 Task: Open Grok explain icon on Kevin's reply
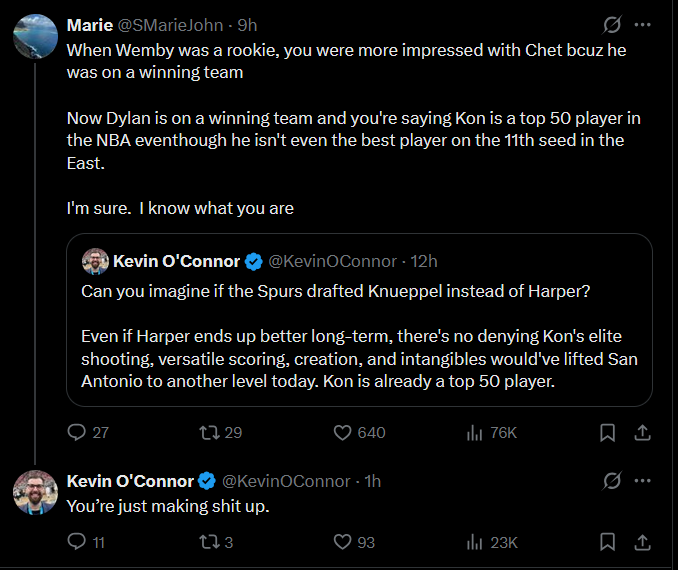[612, 480]
